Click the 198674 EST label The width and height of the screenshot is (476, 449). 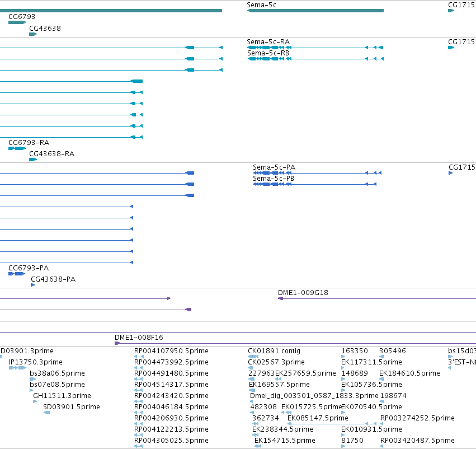pos(393,395)
